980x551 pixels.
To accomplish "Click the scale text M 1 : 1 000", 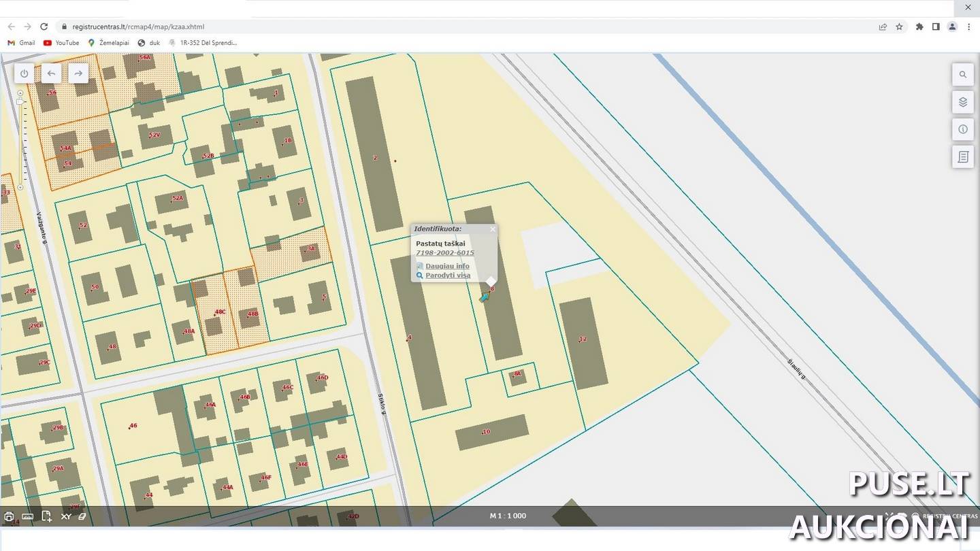I will pyautogui.click(x=508, y=516).
